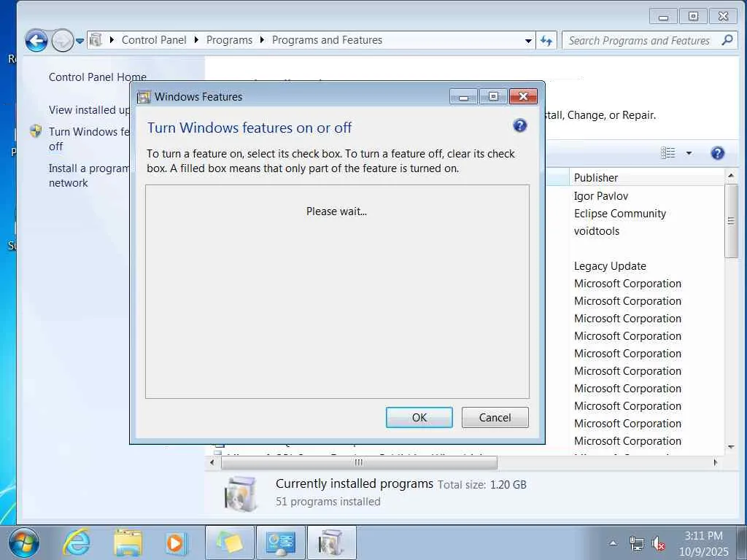Click vertical scrollbar up arrow

[731, 176]
